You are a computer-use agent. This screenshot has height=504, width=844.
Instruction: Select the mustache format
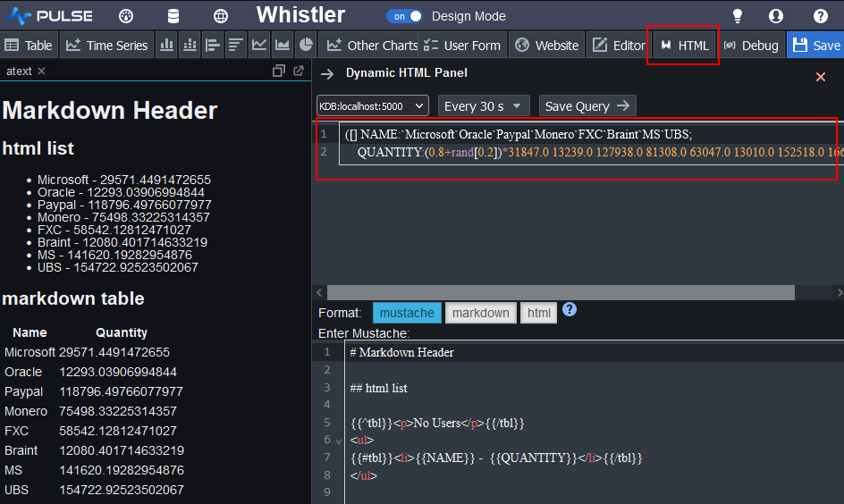point(407,313)
